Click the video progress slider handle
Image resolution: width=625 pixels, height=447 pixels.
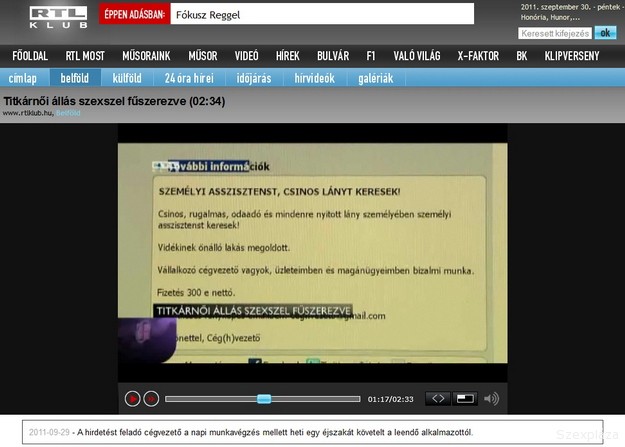[x=264, y=398]
